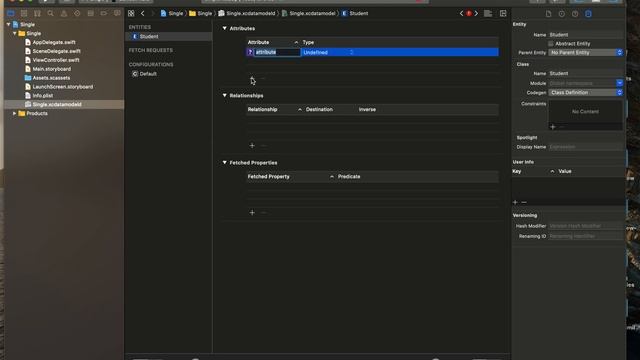Add a relationship with the plus button
The image size is (640, 360).
click(x=252, y=145)
